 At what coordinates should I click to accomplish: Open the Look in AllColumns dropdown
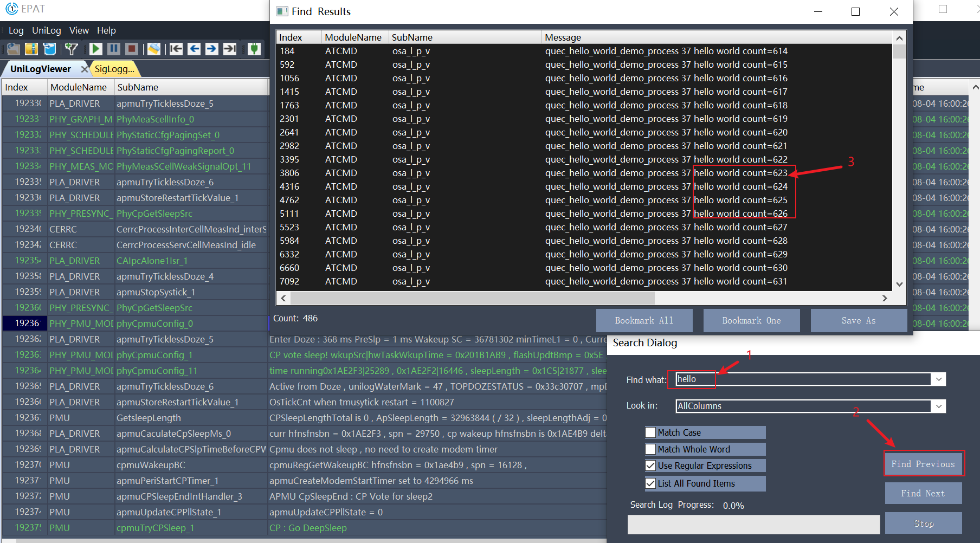(938, 406)
